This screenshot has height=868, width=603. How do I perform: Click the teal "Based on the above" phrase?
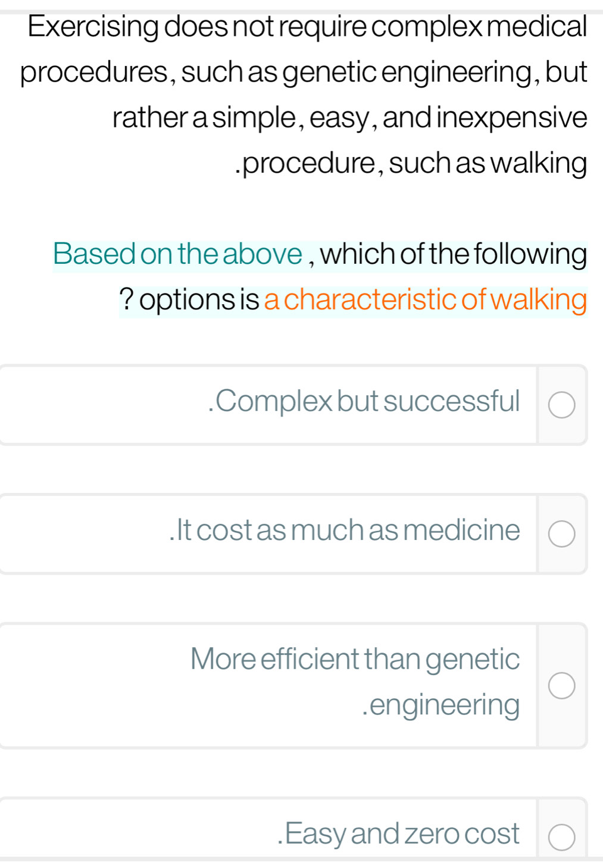[177, 254]
